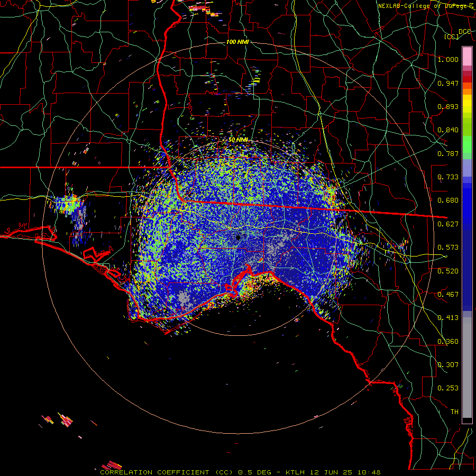Click the 0.733 scale value
Screen dimensions: 476x476
tap(448, 177)
